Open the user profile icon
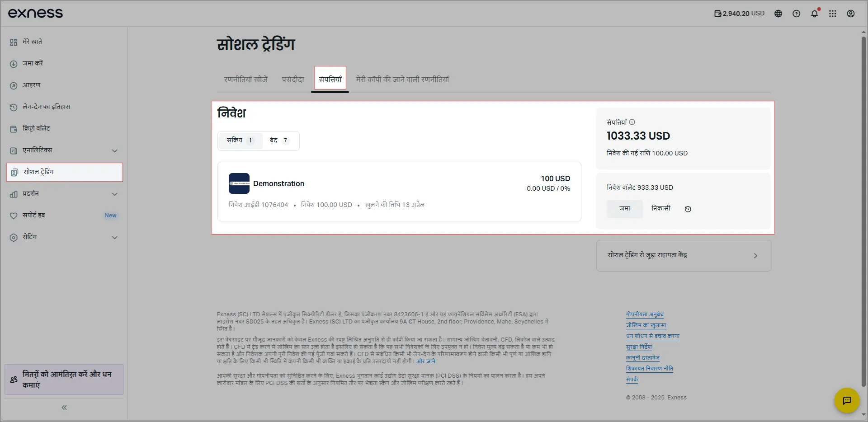 [850, 14]
